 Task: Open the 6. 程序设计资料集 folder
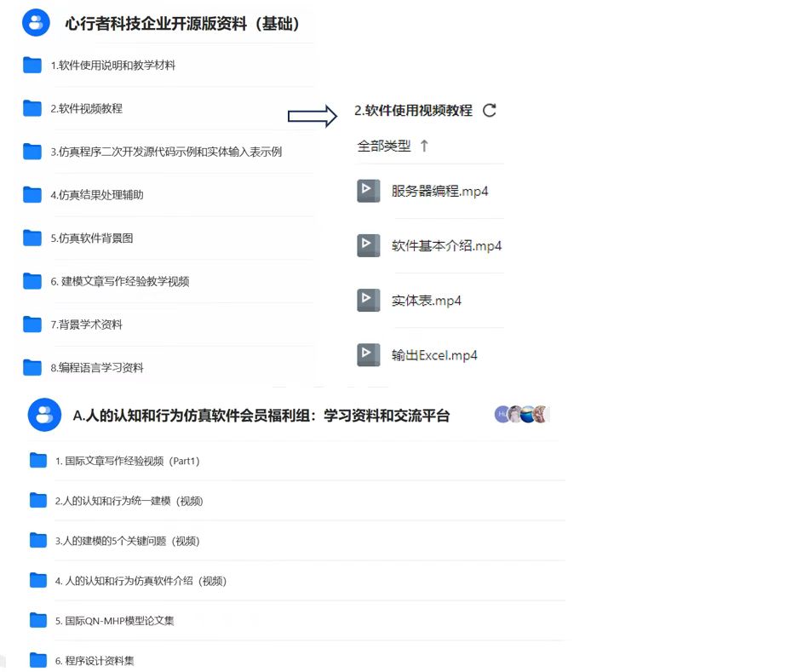[95, 661]
